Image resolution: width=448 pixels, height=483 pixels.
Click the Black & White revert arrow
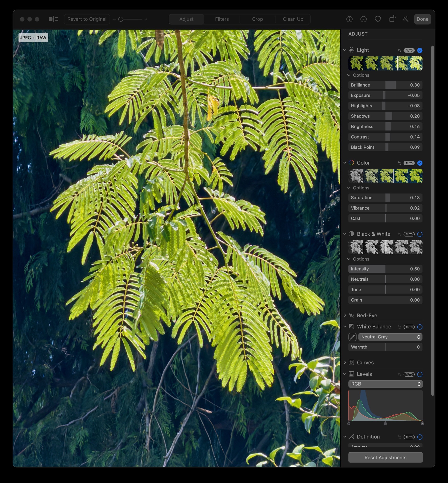pyautogui.click(x=399, y=234)
